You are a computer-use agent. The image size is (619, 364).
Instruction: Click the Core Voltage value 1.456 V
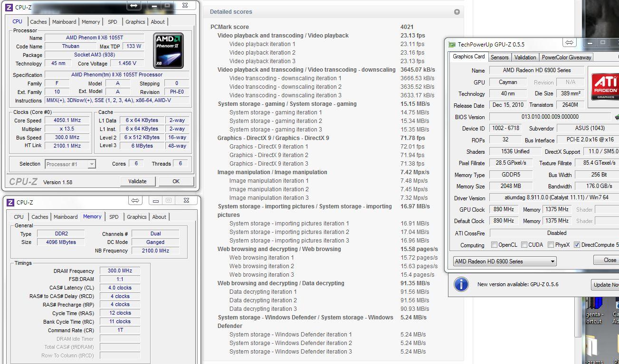[x=127, y=64]
